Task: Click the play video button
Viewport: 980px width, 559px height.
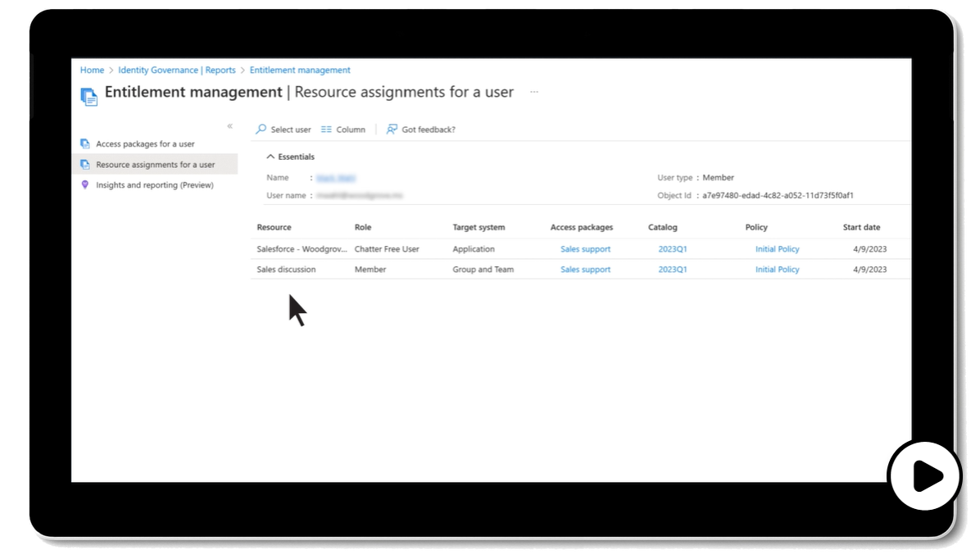Action: (925, 475)
